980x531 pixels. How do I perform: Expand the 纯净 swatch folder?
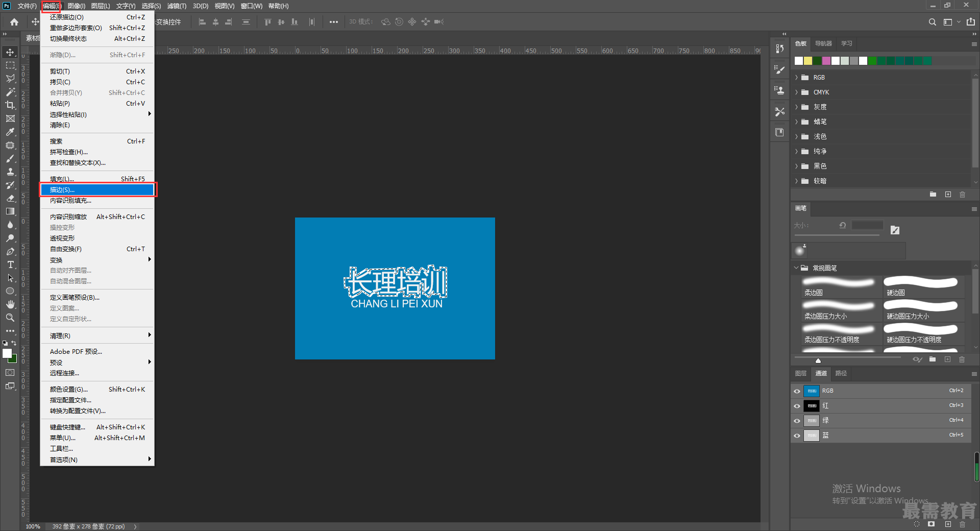coord(796,152)
